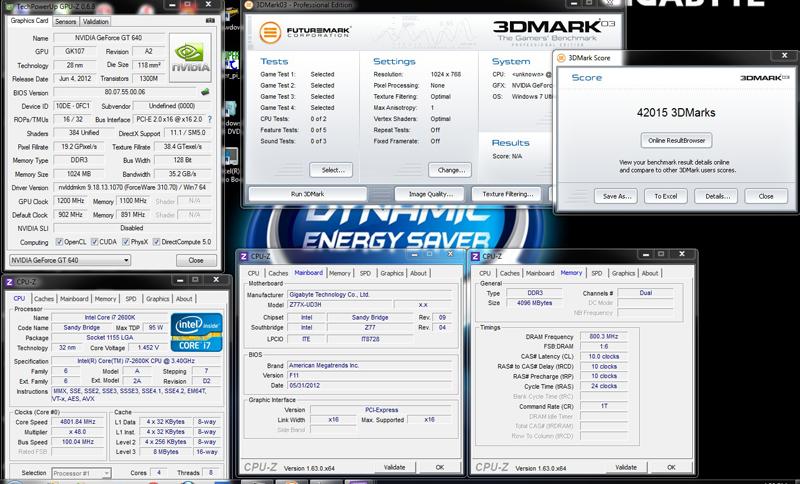Click Change... under the 3DMark03 Settings
The height and width of the screenshot is (484, 800).
[x=451, y=170]
